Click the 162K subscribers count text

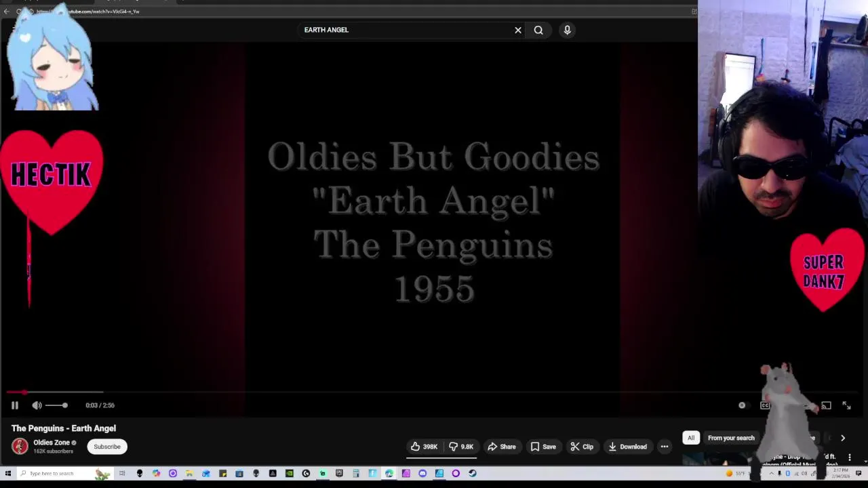[53, 451]
